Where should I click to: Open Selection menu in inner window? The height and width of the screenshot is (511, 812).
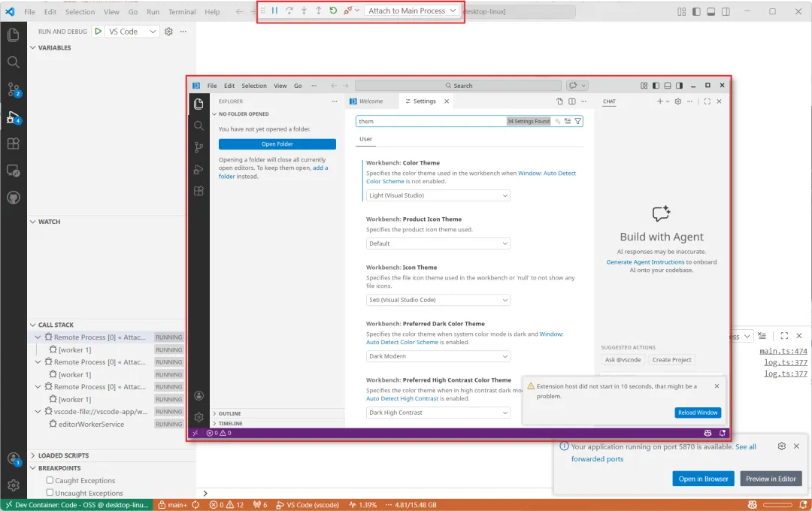(x=254, y=86)
